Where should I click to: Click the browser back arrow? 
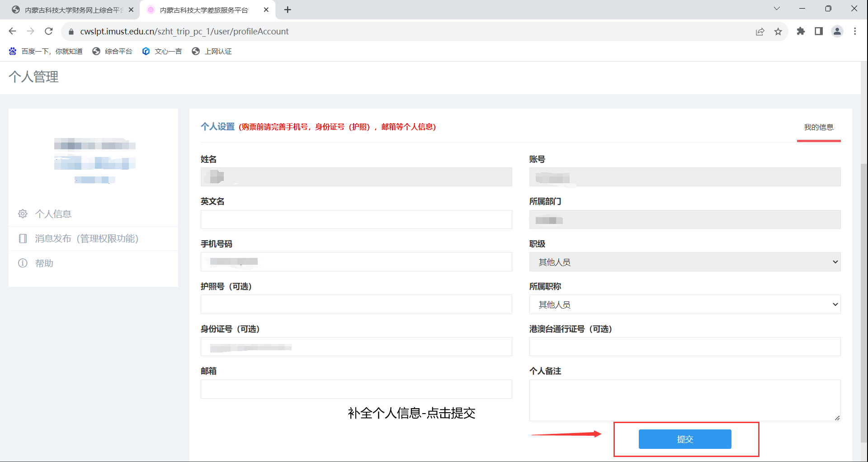point(13,31)
